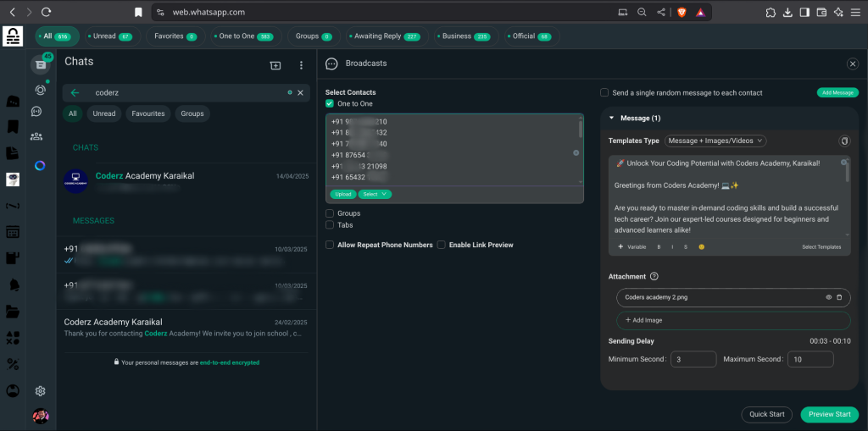Open WhatsApp settings gear icon
Viewport: 868px width, 431px height.
[x=40, y=391]
